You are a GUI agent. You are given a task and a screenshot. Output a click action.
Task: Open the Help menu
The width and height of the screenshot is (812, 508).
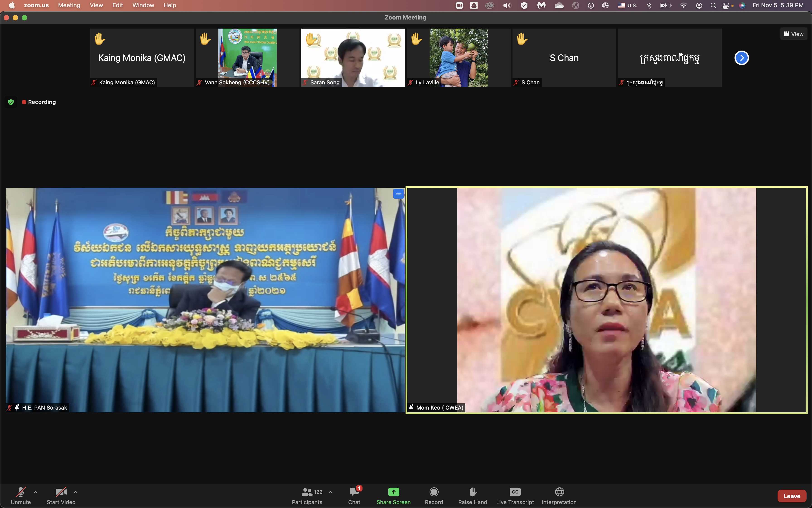coord(170,5)
